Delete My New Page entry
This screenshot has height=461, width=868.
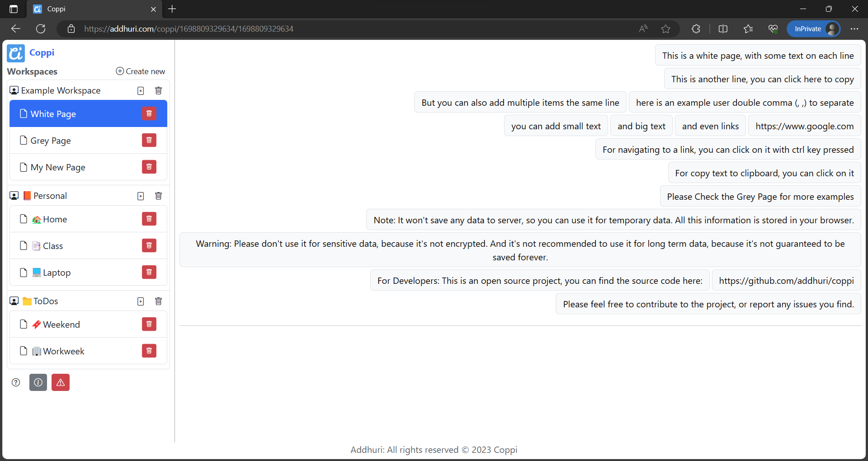pos(149,167)
